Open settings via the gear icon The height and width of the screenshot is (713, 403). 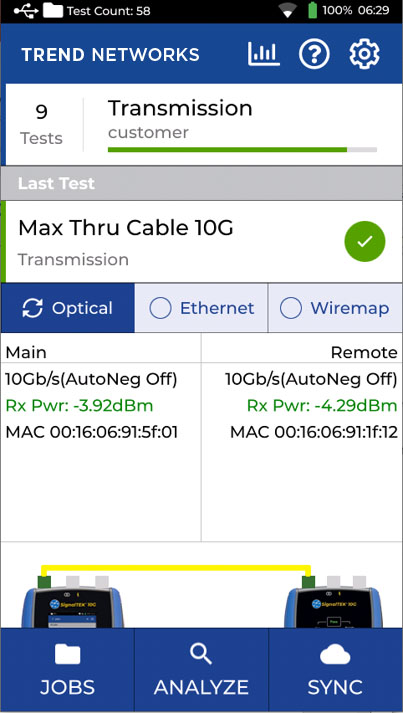point(364,54)
